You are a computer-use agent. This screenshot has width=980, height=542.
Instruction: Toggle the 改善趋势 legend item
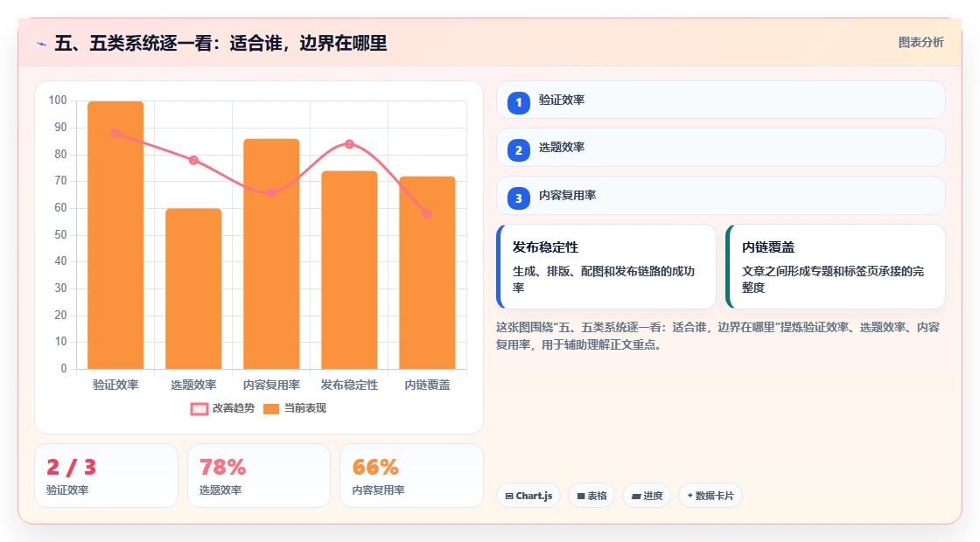222,408
